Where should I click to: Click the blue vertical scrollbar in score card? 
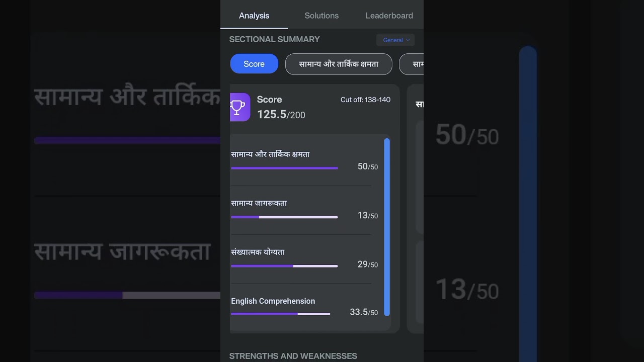tap(387, 227)
